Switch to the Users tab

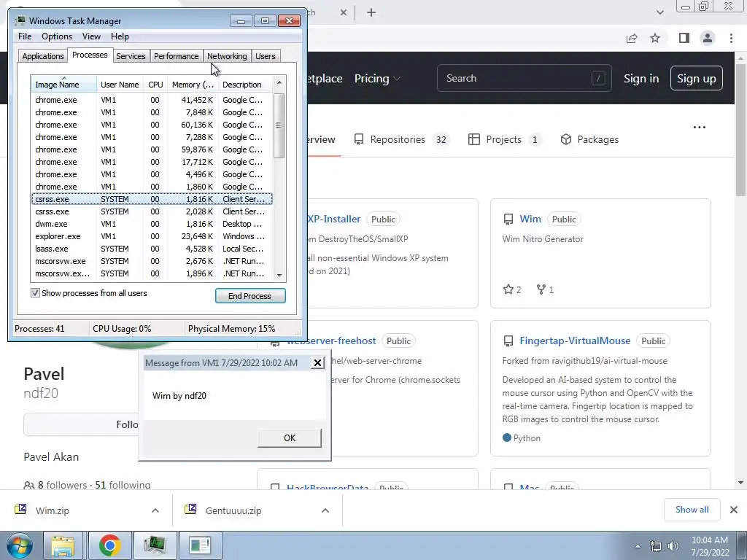[266, 56]
